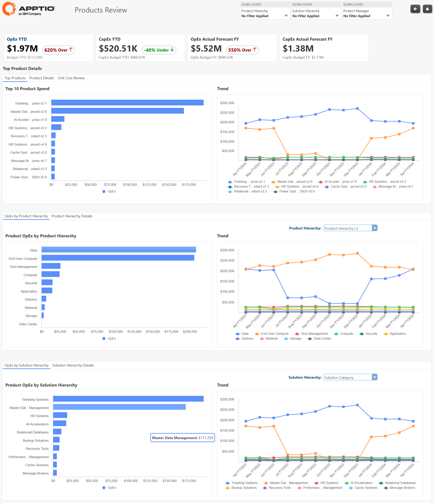Click OpEx Forecast FY 550% Over badge
Image resolution: width=434 pixels, height=504 pixels.
click(242, 50)
